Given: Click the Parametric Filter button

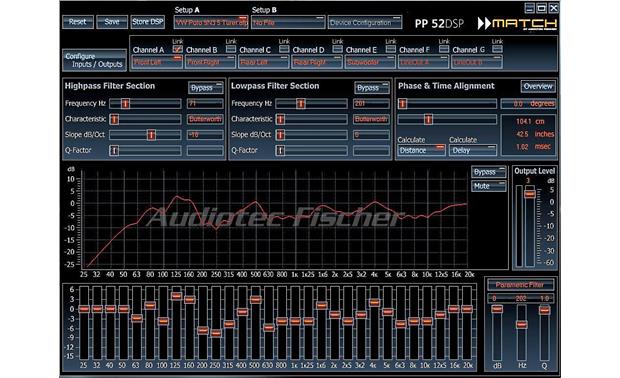Looking at the screenshot, I should [520, 285].
